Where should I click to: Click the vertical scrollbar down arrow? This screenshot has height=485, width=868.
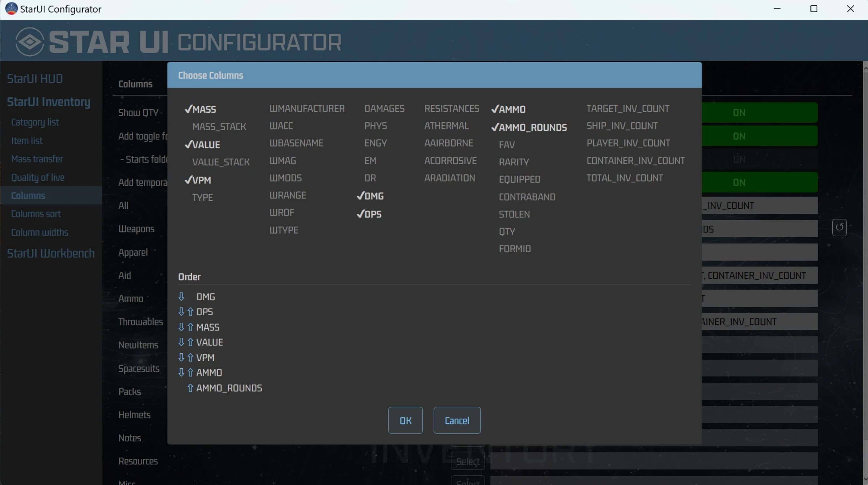865,479
